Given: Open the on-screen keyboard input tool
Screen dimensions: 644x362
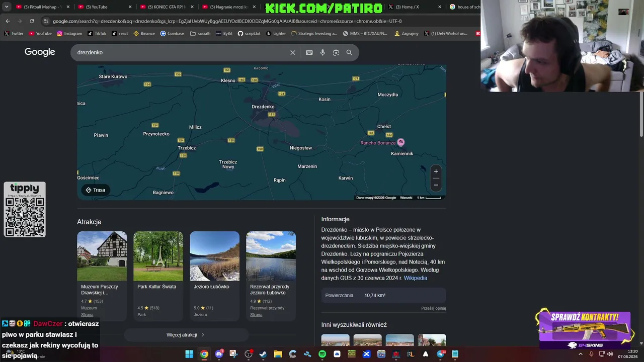Looking at the screenshot, I should [309, 53].
